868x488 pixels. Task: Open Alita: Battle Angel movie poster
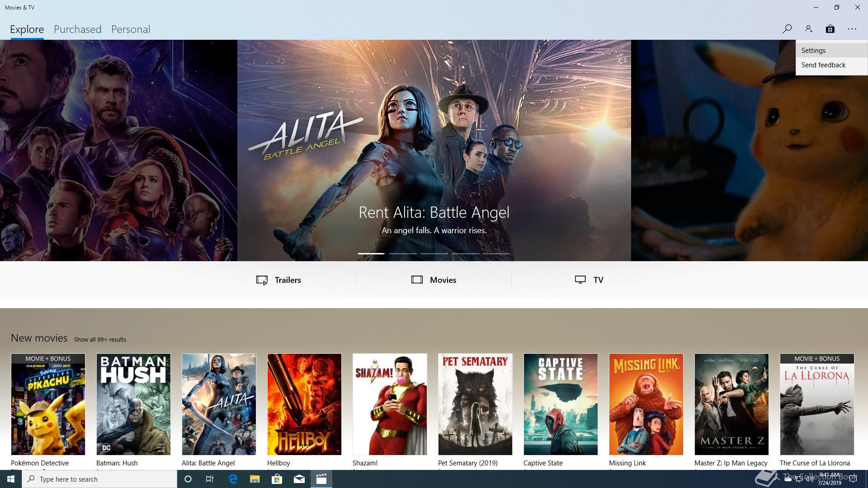pos(219,404)
